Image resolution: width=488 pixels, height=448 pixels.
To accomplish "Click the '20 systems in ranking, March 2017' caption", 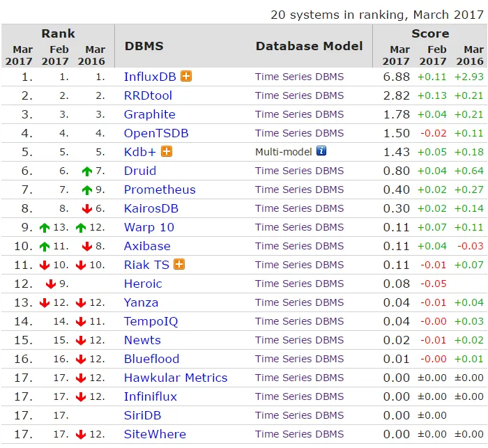I will (377, 15).
